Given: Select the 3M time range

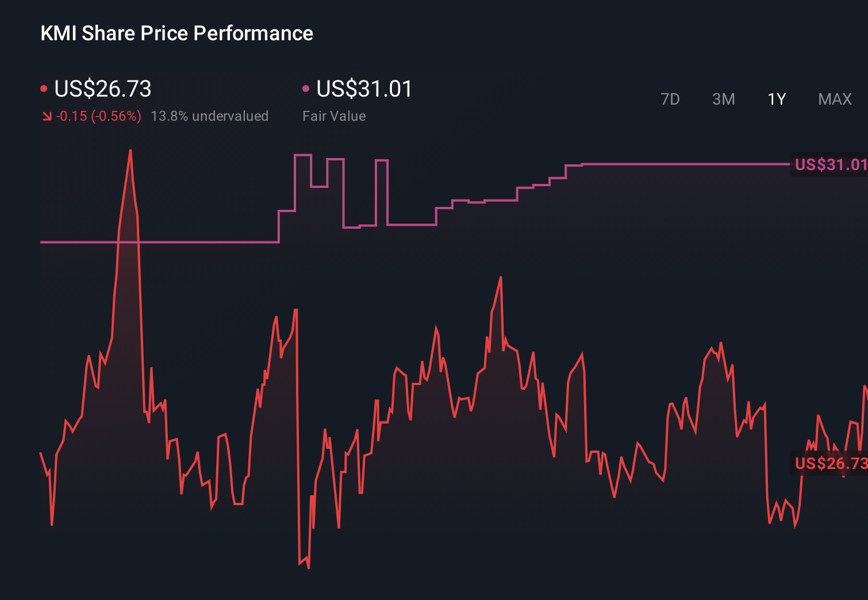Looking at the screenshot, I should coord(723,99).
